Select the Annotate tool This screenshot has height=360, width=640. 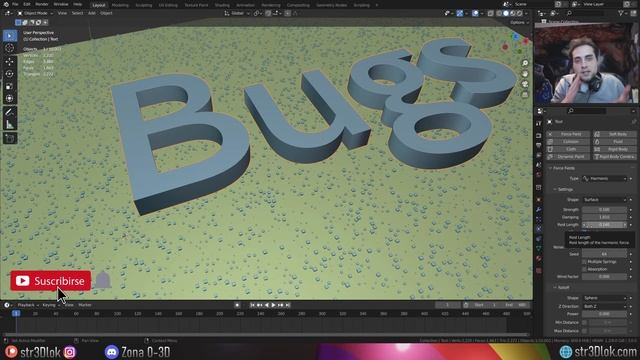tap(10, 112)
